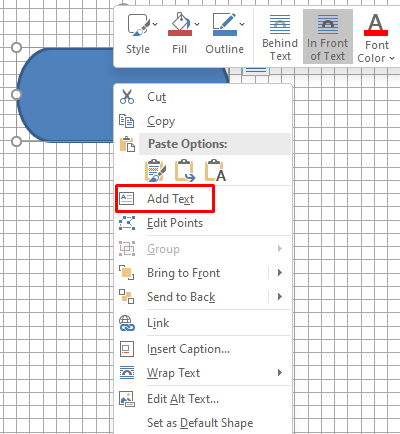The width and height of the screenshot is (400, 434).
Task: Click the Cut scissors icon
Action: point(127,97)
